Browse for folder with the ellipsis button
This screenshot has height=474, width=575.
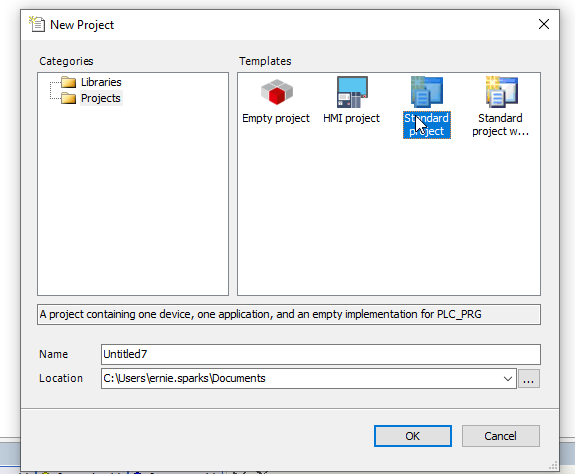[528, 379]
